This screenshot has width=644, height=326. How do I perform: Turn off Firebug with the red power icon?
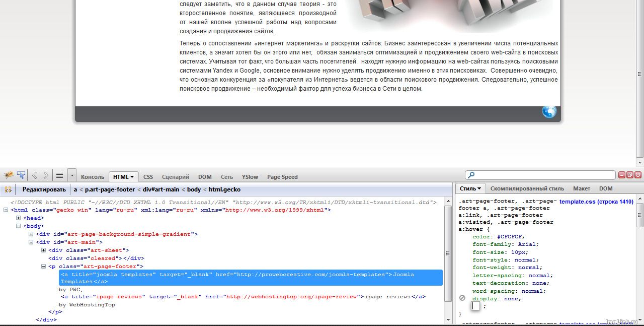click(x=638, y=175)
